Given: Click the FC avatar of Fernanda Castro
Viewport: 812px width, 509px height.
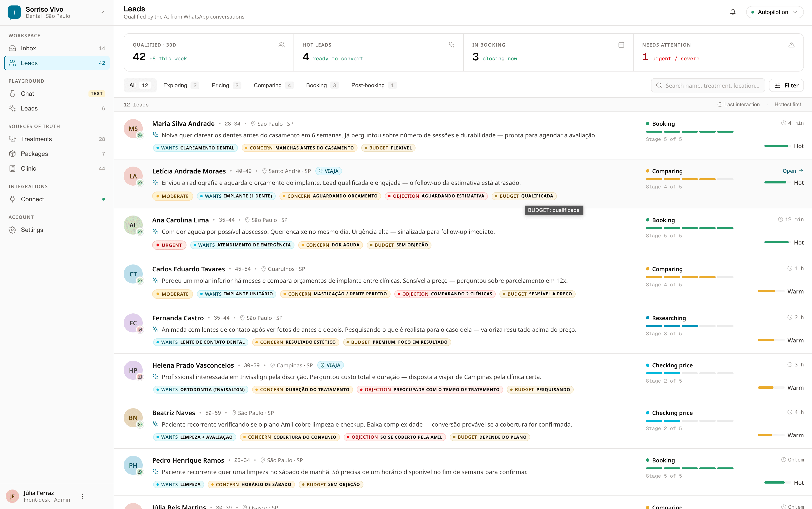Looking at the screenshot, I should coord(133,323).
